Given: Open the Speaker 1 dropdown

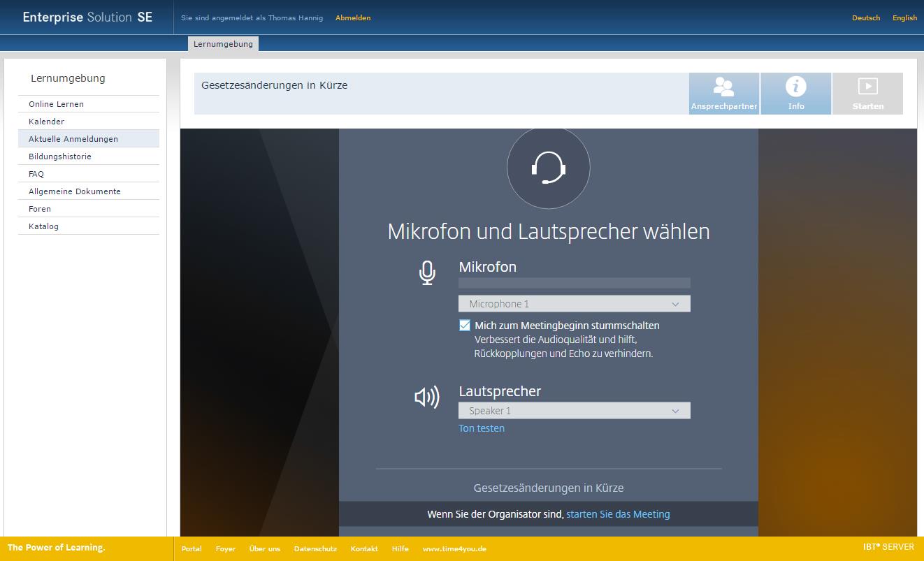Looking at the screenshot, I should [x=575, y=411].
